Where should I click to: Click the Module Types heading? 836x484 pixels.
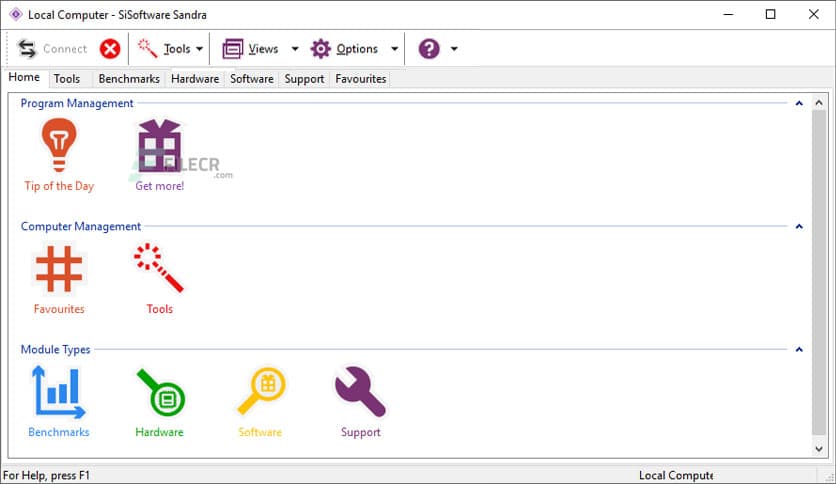tap(55, 350)
